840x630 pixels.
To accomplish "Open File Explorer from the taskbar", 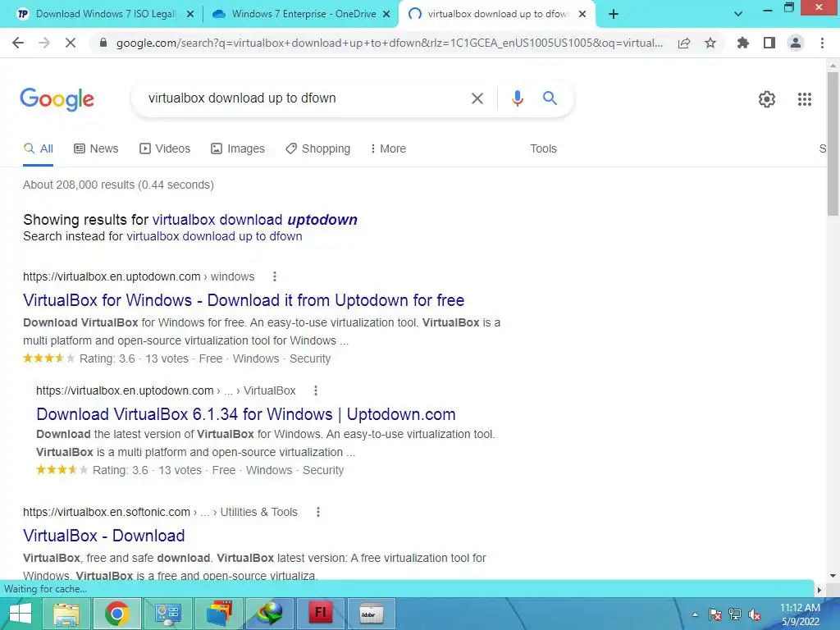I will coord(67,614).
